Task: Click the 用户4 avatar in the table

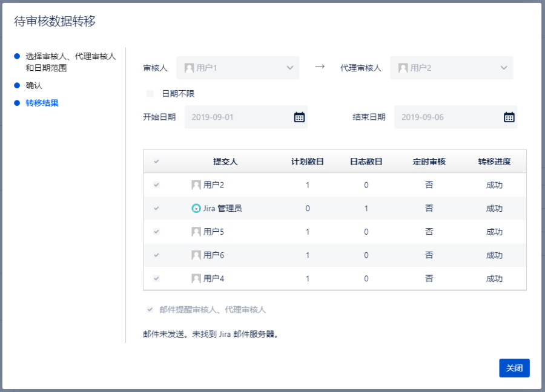Action: point(196,278)
